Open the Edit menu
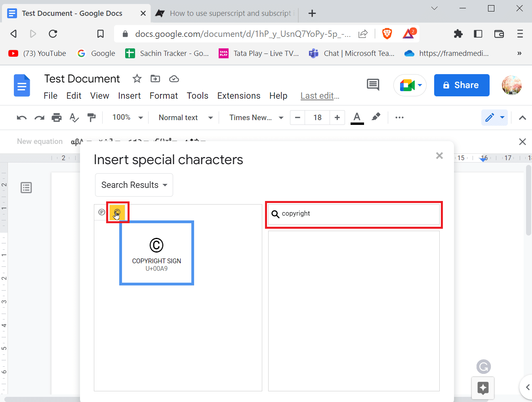This screenshot has height=402, width=532. click(74, 96)
